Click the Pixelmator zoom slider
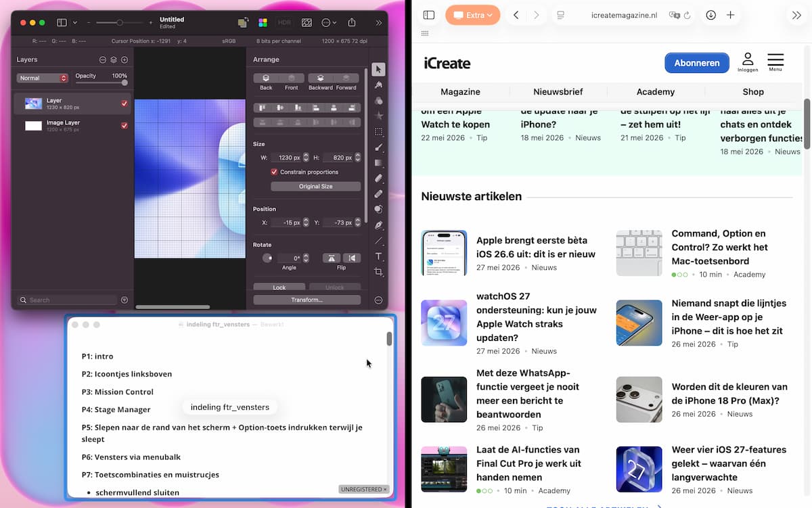The height and width of the screenshot is (508, 812). (120, 22)
